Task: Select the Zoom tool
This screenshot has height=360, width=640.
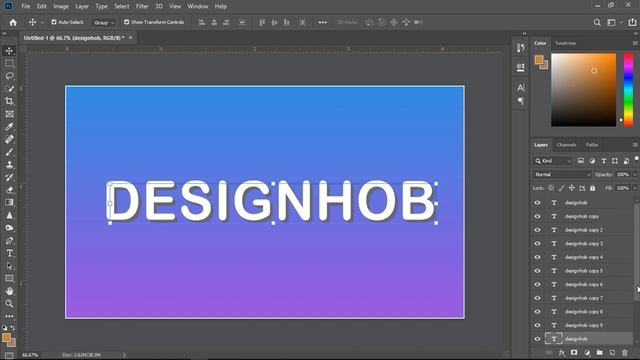Action: 9,304
